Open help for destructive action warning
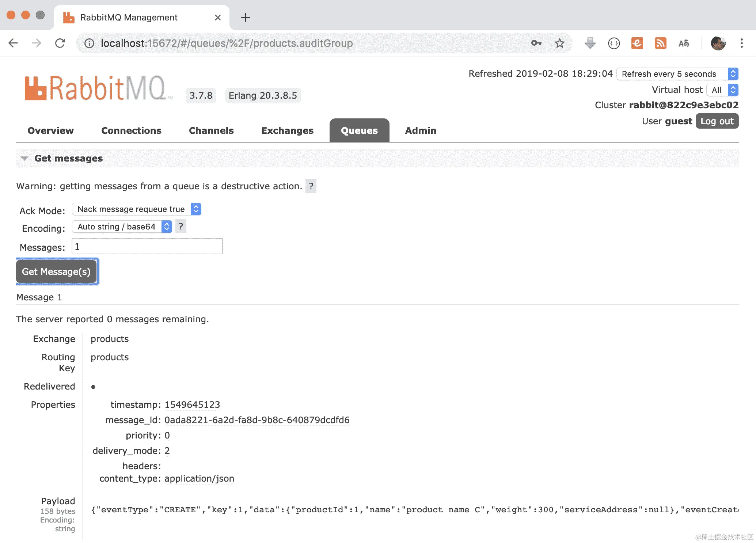This screenshot has width=756, height=543. (x=311, y=186)
